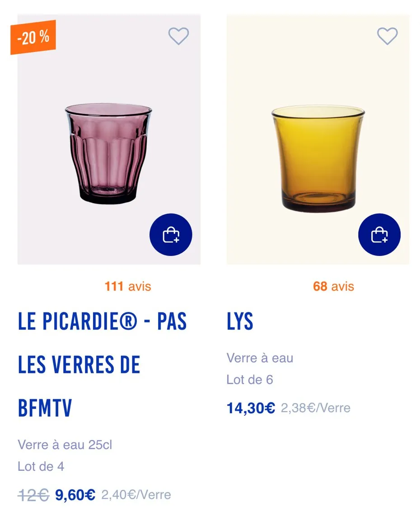Click the Lys 'Verre à eau' description
This screenshot has width=420, height=511.
(260, 358)
